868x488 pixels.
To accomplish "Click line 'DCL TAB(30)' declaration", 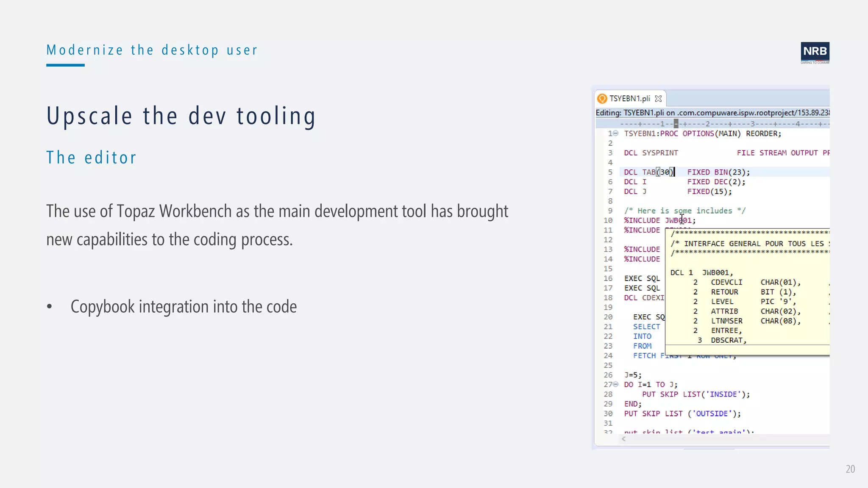I will click(687, 172).
